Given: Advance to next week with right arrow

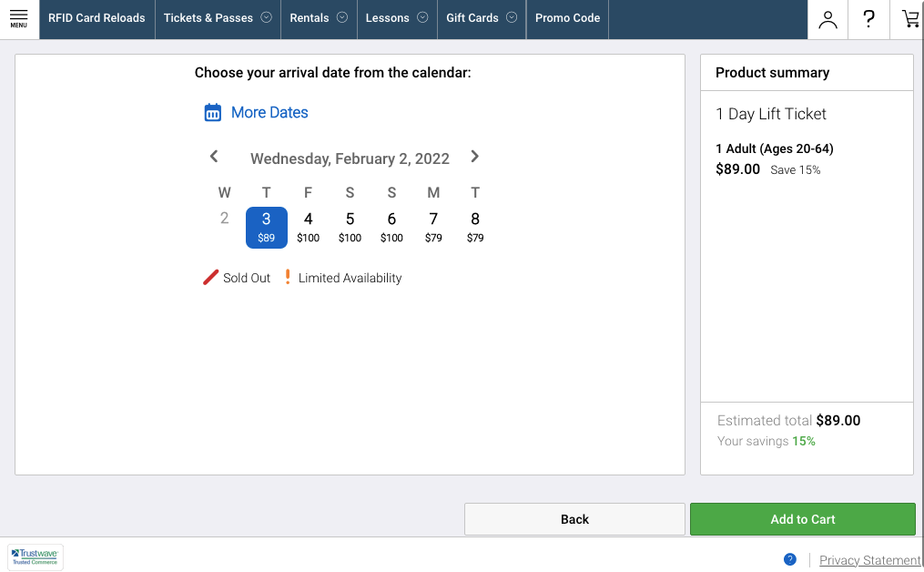Looking at the screenshot, I should pos(474,157).
